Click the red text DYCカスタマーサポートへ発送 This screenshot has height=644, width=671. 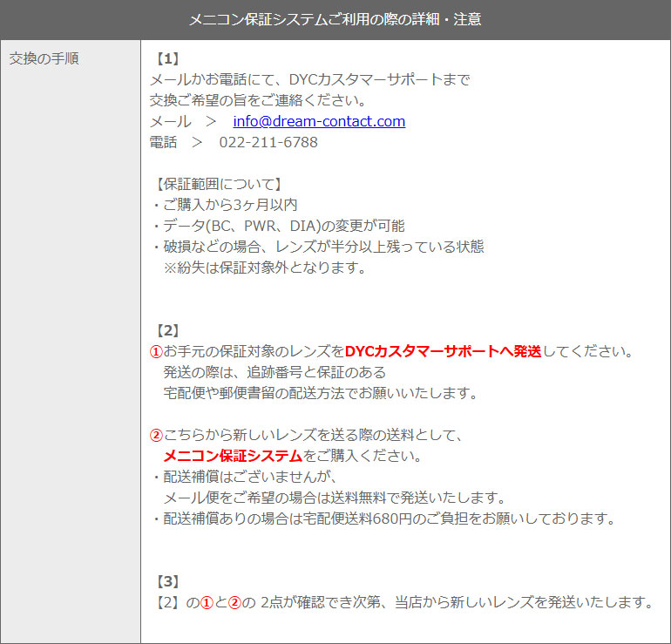[x=443, y=352]
